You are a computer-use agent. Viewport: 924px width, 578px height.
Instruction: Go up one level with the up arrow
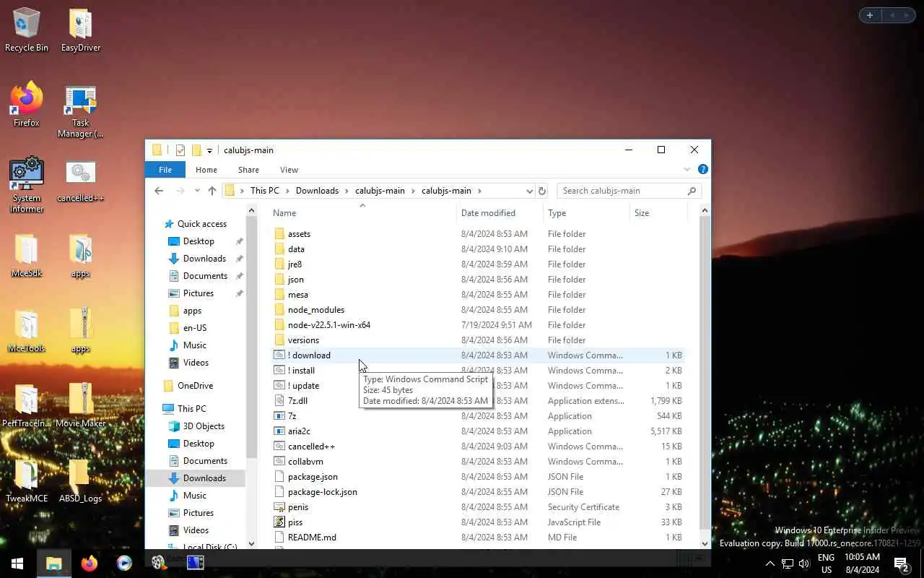click(x=212, y=191)
